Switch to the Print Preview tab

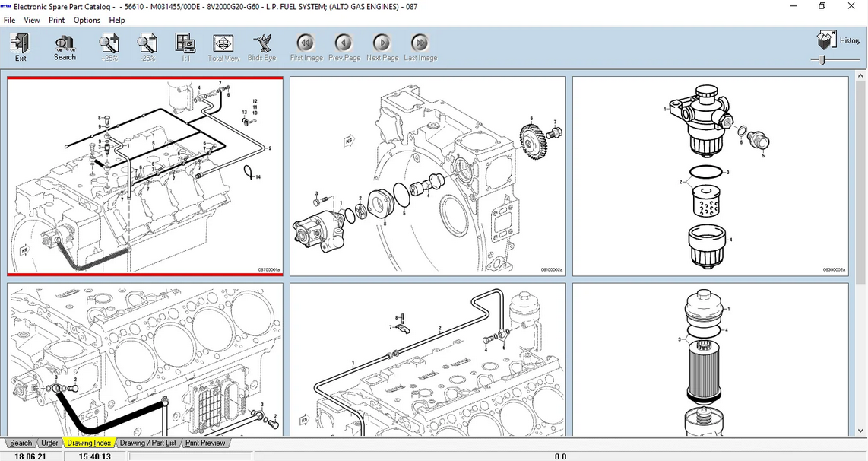pyautogui.click(x=205, y=443)
